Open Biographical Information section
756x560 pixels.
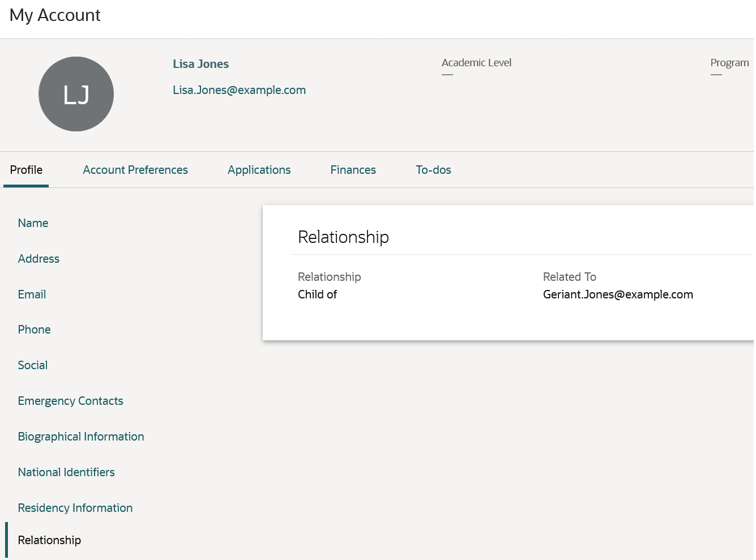[81, 437]
